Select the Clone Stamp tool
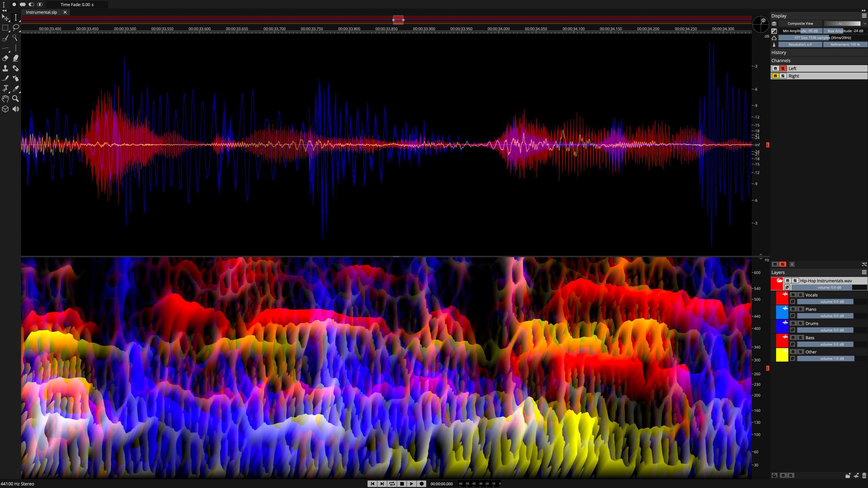The image size is (868, 488). point(5,68)
